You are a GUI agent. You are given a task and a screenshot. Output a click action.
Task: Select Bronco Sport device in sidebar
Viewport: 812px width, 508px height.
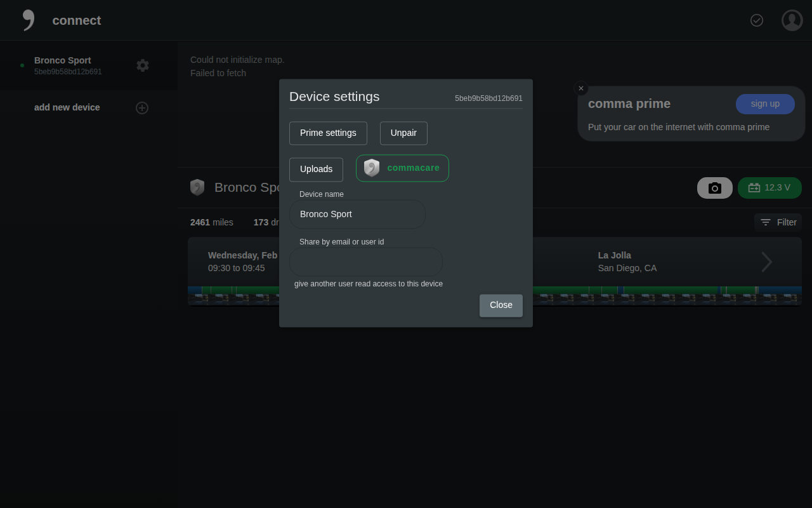pos(89,65)
